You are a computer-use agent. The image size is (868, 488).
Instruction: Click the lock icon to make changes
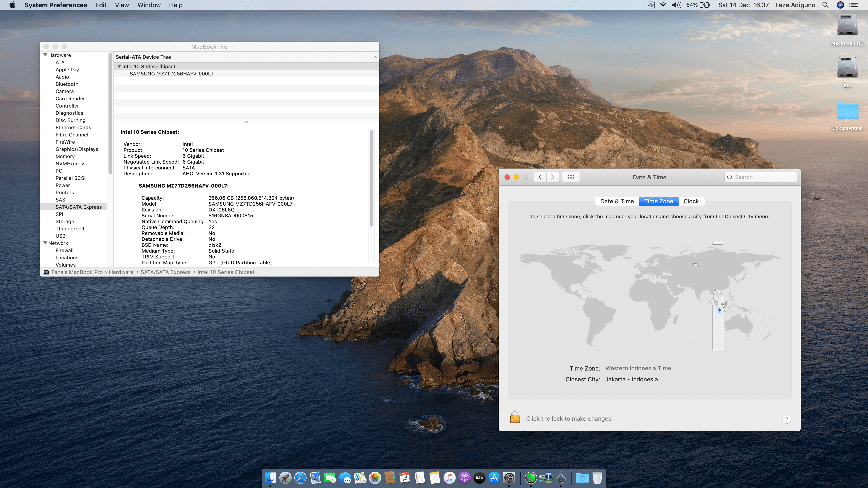coord(515,418)
